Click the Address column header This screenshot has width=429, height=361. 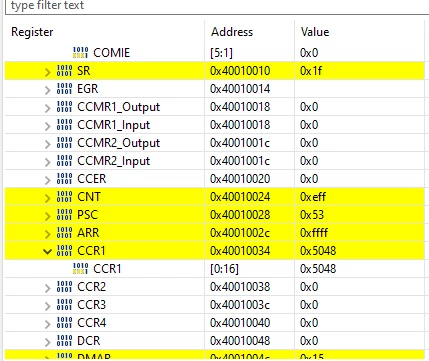(x=232, y=32)
